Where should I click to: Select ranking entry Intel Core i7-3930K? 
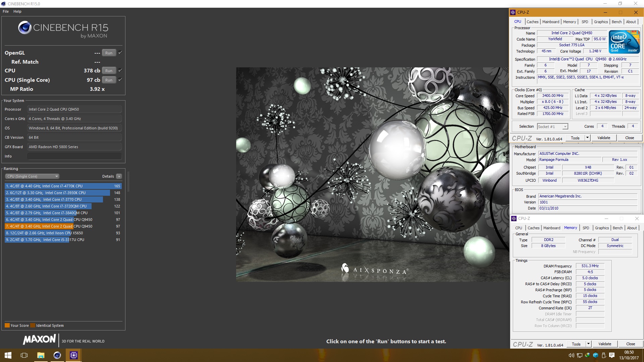click(63, 193)
